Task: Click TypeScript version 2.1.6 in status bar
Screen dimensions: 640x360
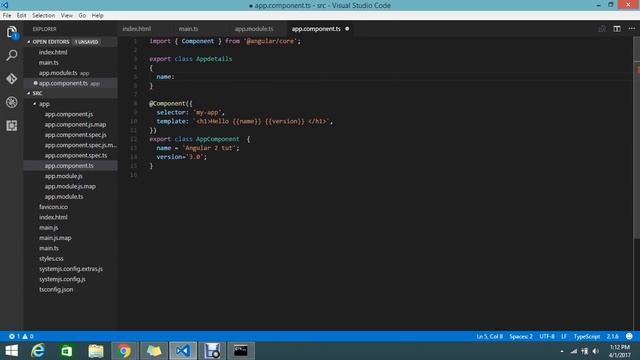Action: [612, 336]
